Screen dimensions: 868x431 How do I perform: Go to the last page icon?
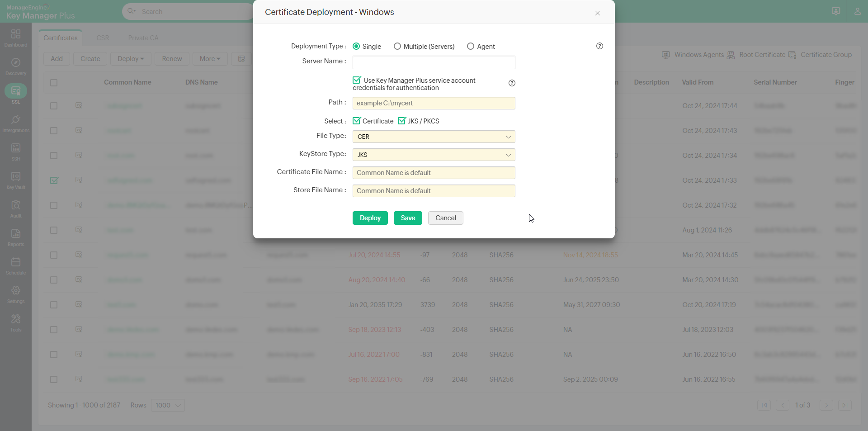pyautogui.click(x=845, y=405)
